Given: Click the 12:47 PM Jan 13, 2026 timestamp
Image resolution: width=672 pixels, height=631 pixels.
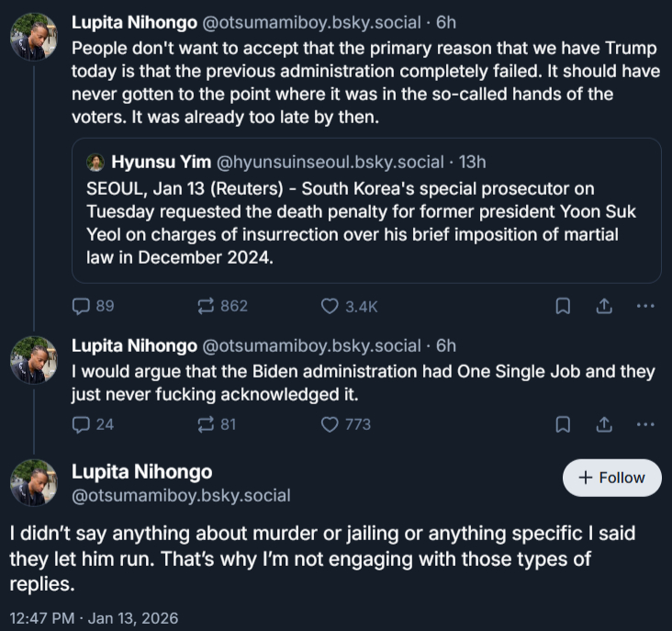Looking at the screenshot, I should (x=95, y=617).
